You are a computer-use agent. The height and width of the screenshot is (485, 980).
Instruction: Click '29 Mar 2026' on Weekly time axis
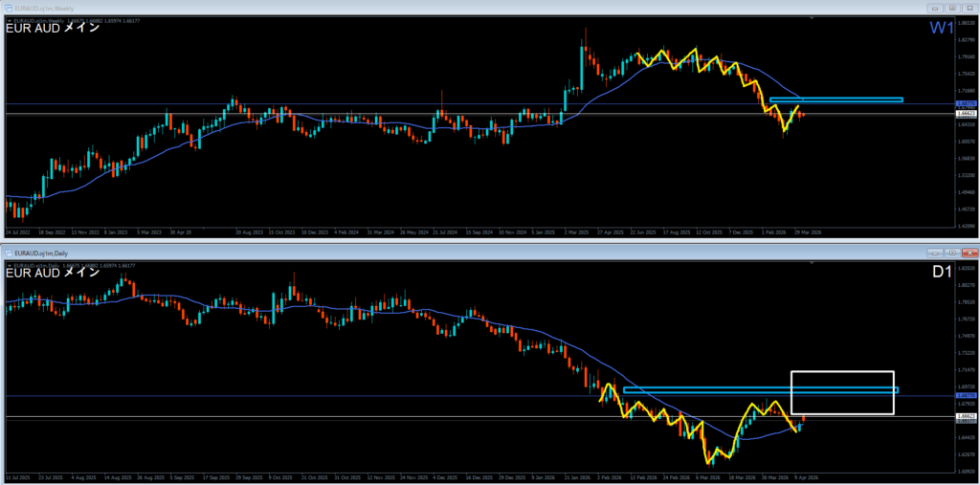point(808,231)
